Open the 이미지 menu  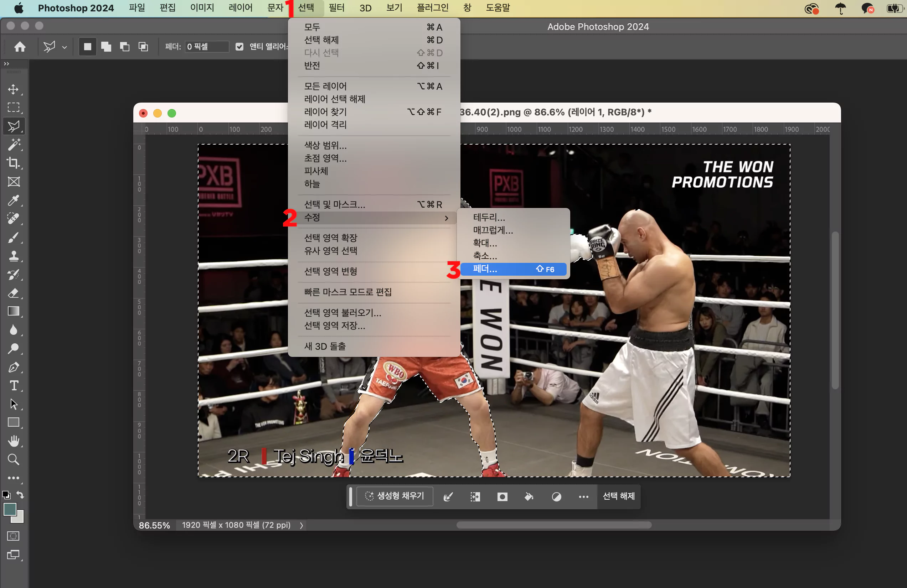(202, 7)
